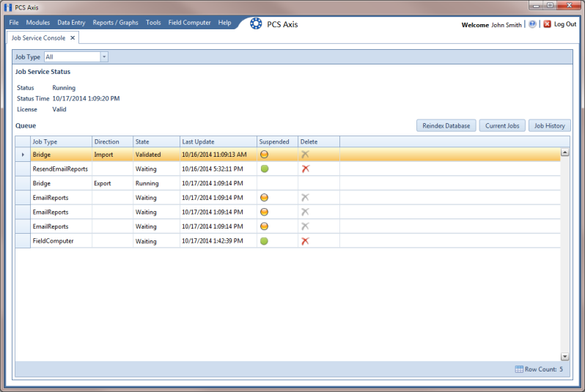Open the Data Entry menu
585x392 pixels.
(71, 23)
